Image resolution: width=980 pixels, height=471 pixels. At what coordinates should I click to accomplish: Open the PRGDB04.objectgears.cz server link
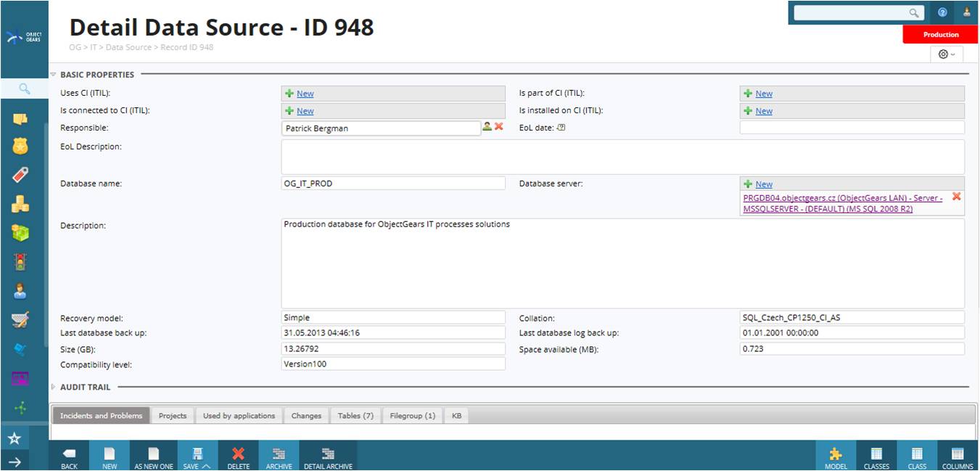[x=843, y=203]
